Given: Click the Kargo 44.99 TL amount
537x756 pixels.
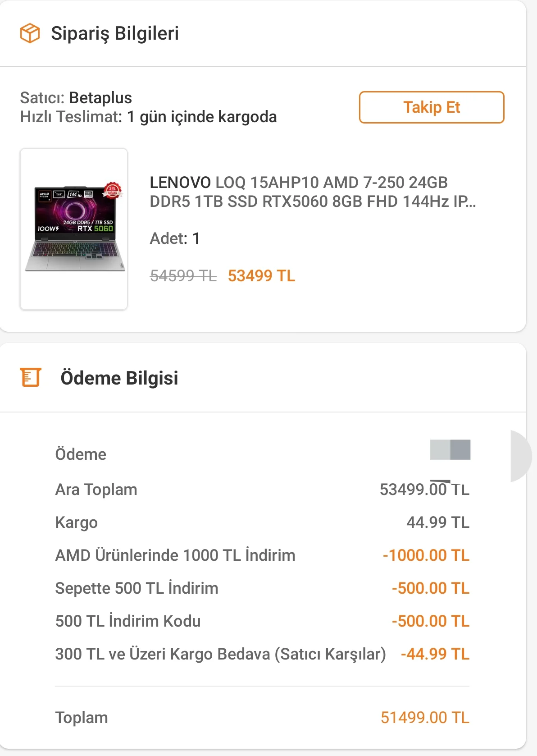Looking at the screenshot, I should 437,522.
